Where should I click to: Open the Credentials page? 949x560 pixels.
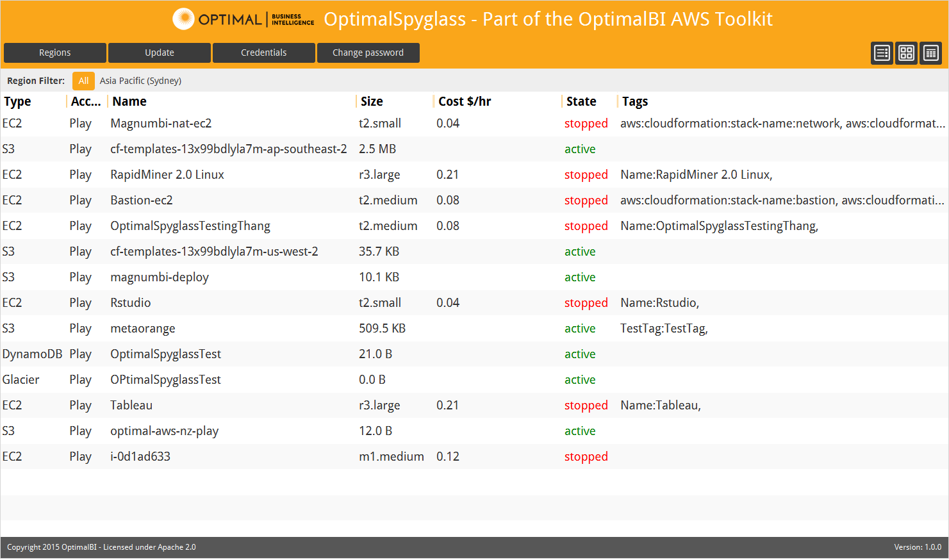[263, 53]
